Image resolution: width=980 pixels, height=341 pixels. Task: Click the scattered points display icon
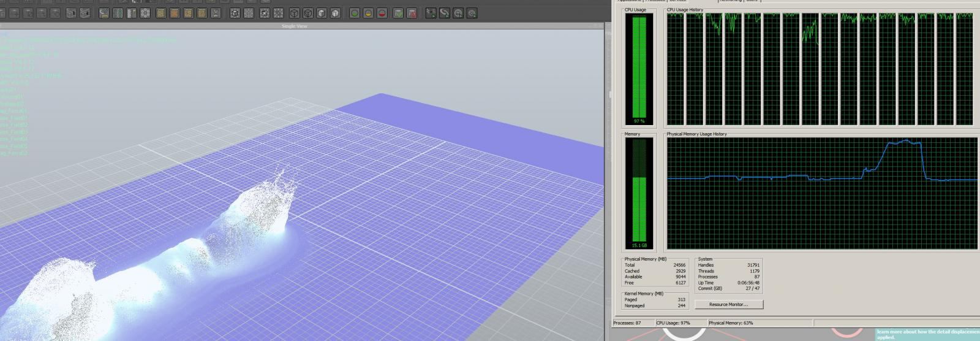coord(278,13)
